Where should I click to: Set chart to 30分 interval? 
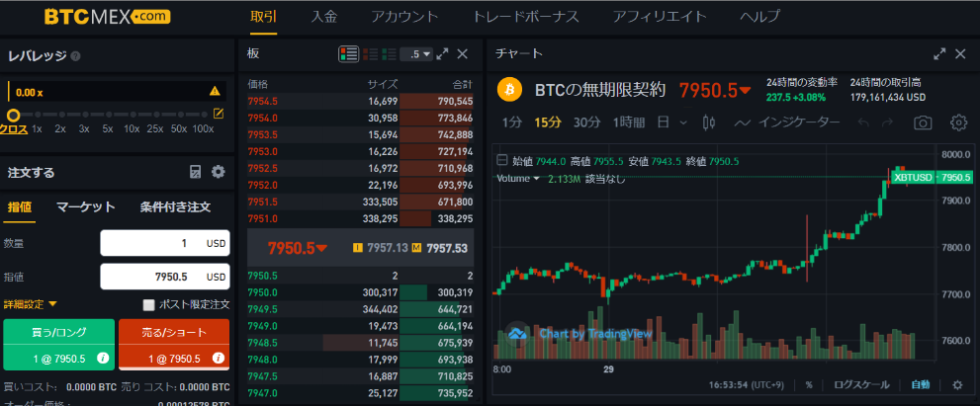(x=586, y=122)
